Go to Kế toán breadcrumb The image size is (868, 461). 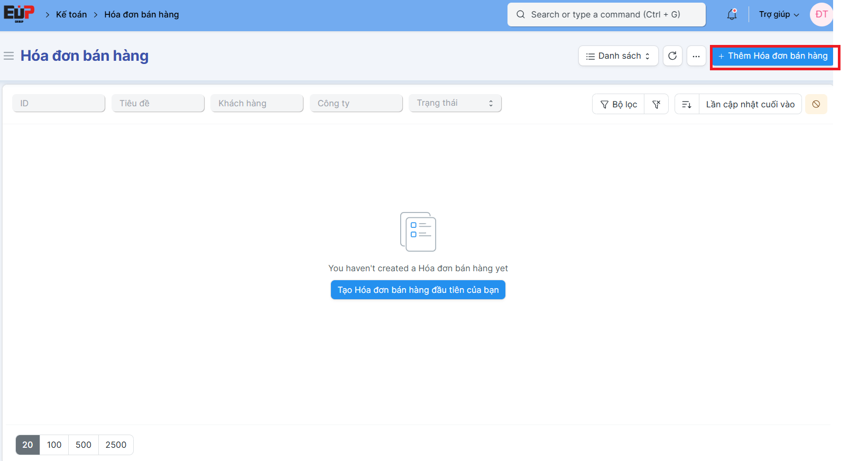71,15
